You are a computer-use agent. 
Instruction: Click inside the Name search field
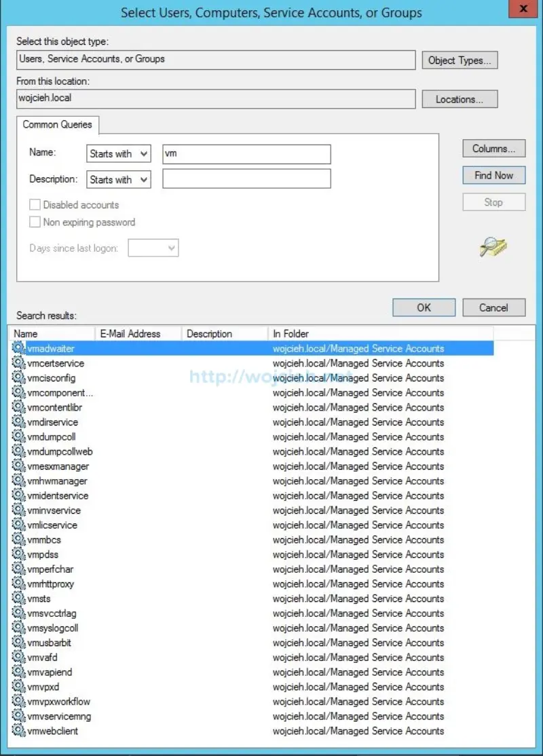(245, 153)
